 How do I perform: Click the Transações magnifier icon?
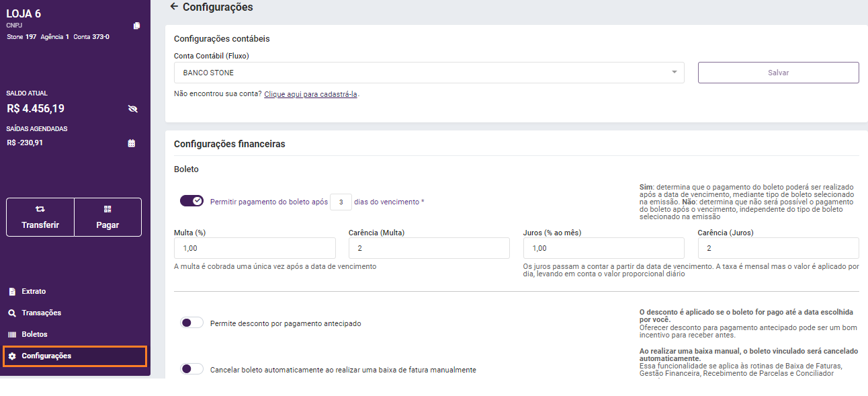pyautogui.click(x=12, y=313)
